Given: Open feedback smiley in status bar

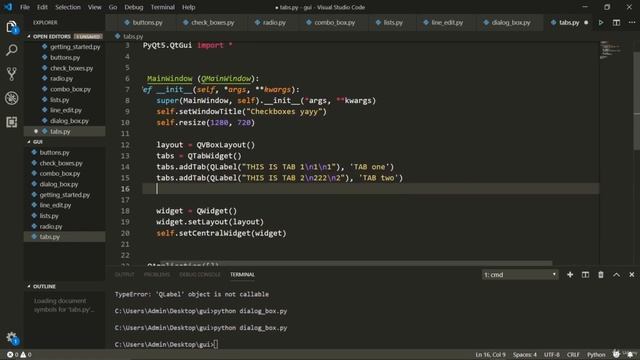Looking at the screenshot, I should pyautogui.click(x=616, y=354).
